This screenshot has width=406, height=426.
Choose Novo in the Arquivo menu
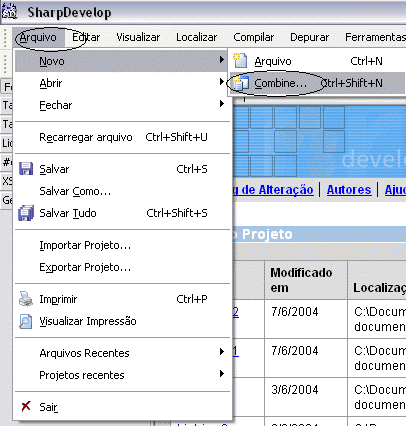pyautogui.click(x=121, y=61)
